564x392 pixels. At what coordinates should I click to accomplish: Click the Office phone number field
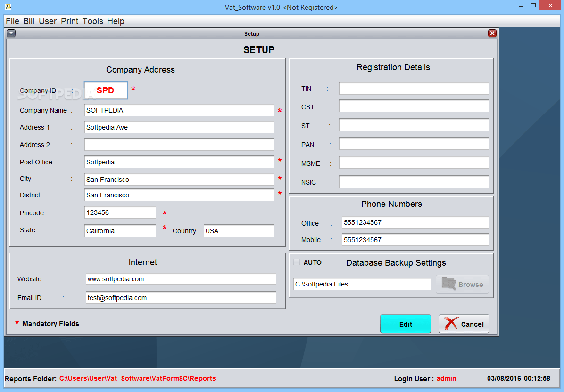[x=415, y=222]
